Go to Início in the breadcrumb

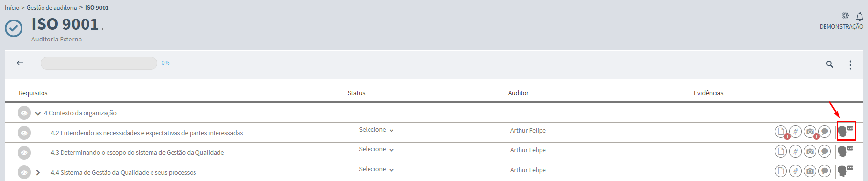pyautogui.click(x=12, y=8)
